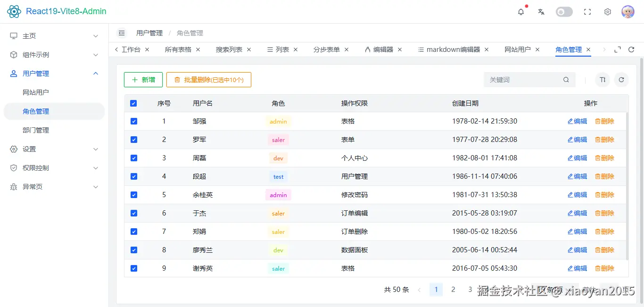This screenshot has width=644, height=307.
Task: Switch to the 分步表单 tab
Action: pos(327,50)
